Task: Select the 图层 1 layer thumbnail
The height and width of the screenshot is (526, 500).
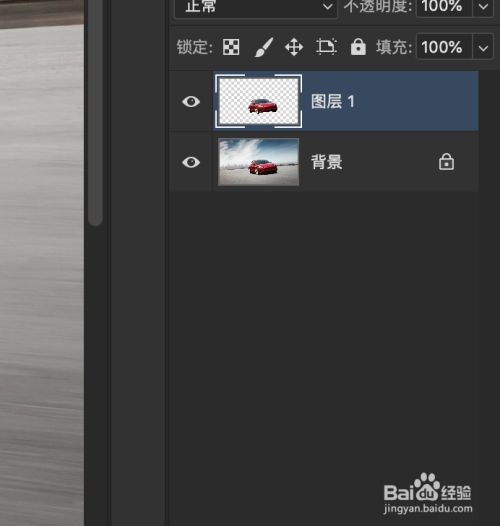Action: [x=258, y=101]
